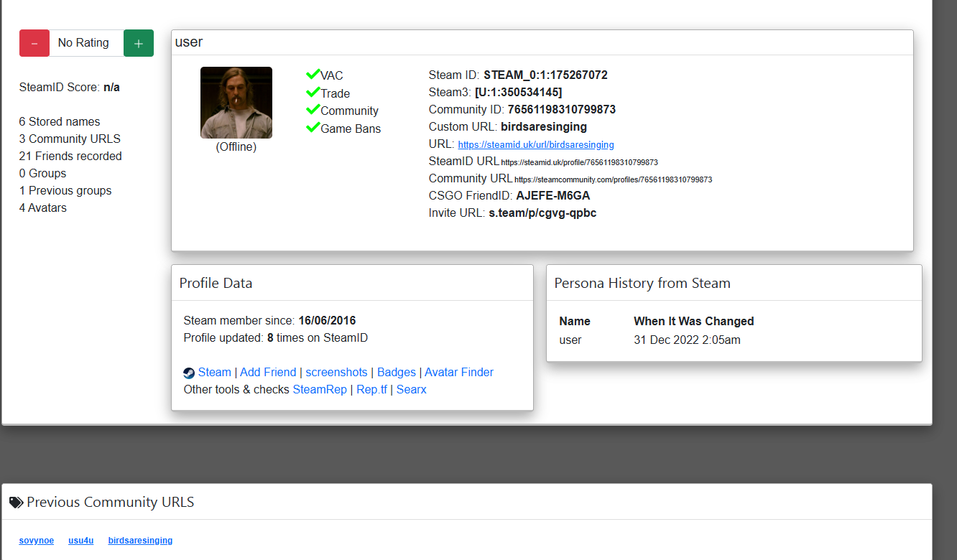Open the SteamRep check link
Viewport: 957px width, 560px height.
(x=320, y=389)
